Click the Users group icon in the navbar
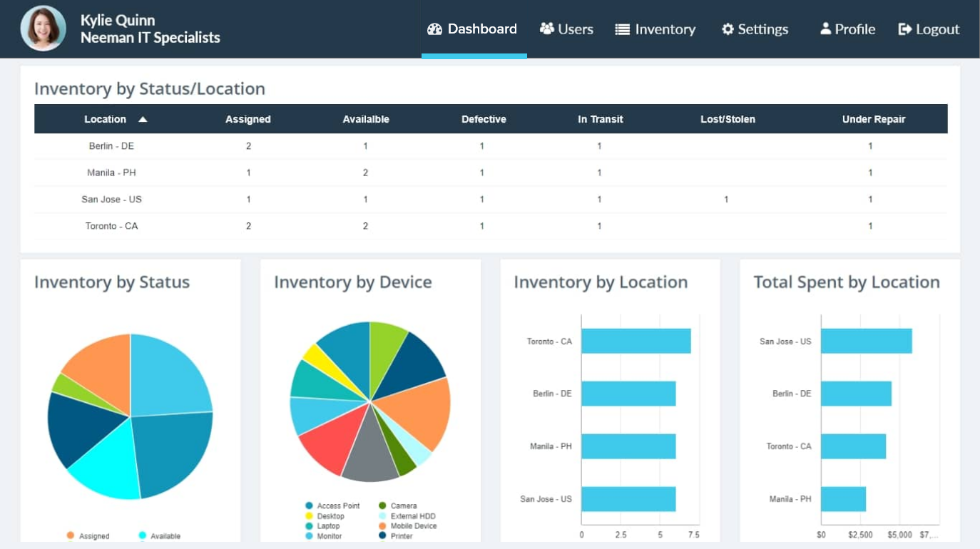980x549 pixels. pos(547,29)
